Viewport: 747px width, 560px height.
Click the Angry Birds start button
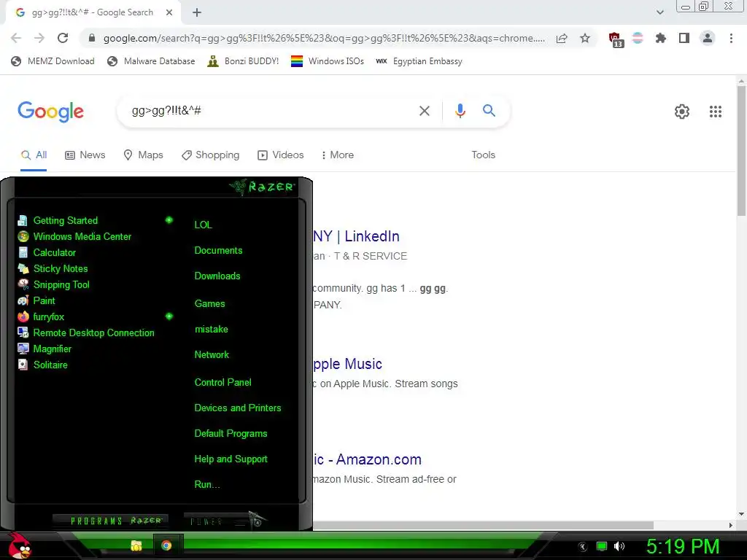tap(19, 545)
